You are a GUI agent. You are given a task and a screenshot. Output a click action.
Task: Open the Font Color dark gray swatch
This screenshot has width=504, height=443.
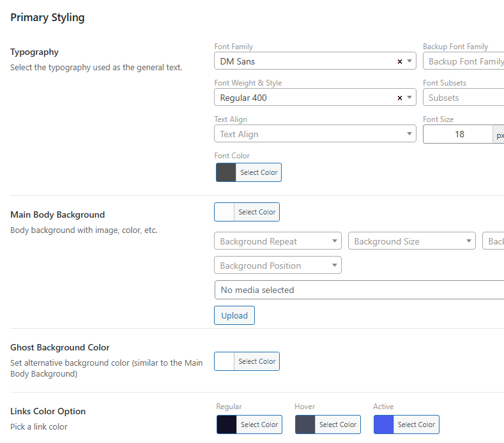click(226, 172)
